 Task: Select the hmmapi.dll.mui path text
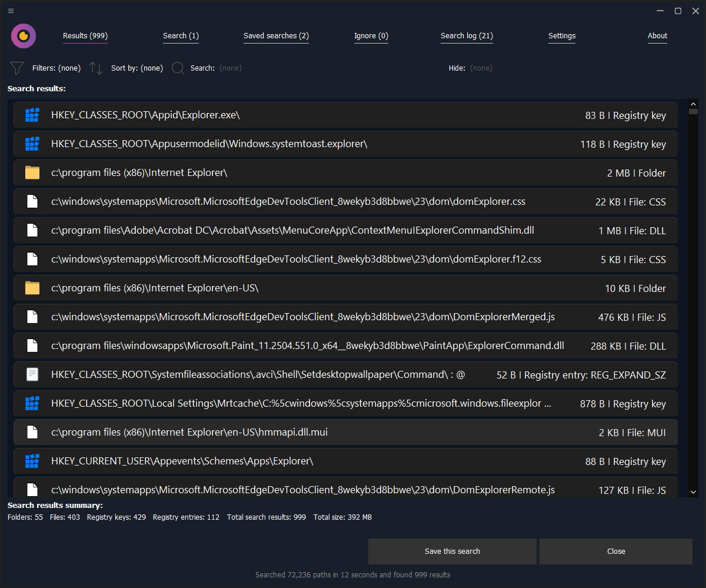pyautogui.click(x=189, y=433)
